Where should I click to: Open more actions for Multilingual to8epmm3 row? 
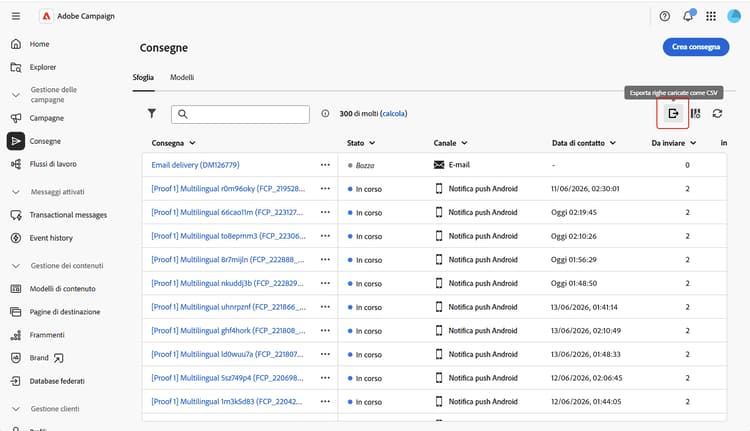click(x=325, y=236)
